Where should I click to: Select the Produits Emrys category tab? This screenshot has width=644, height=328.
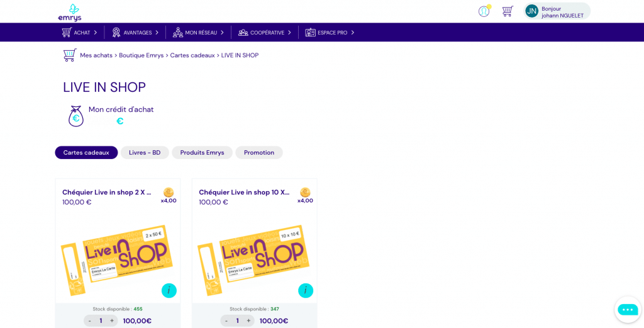click(x=202, y=152)
